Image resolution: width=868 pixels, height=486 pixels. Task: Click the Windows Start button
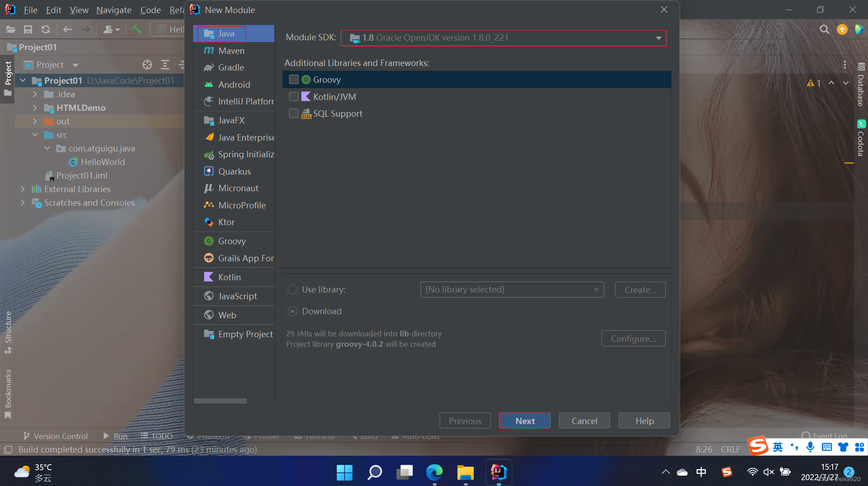click(x=344, y=472)
